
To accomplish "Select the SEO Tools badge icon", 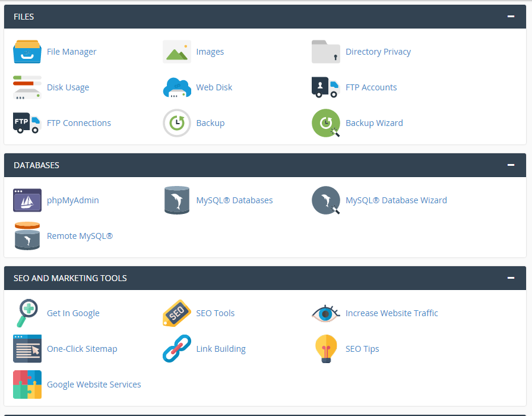I will click(x=176, y=313).
